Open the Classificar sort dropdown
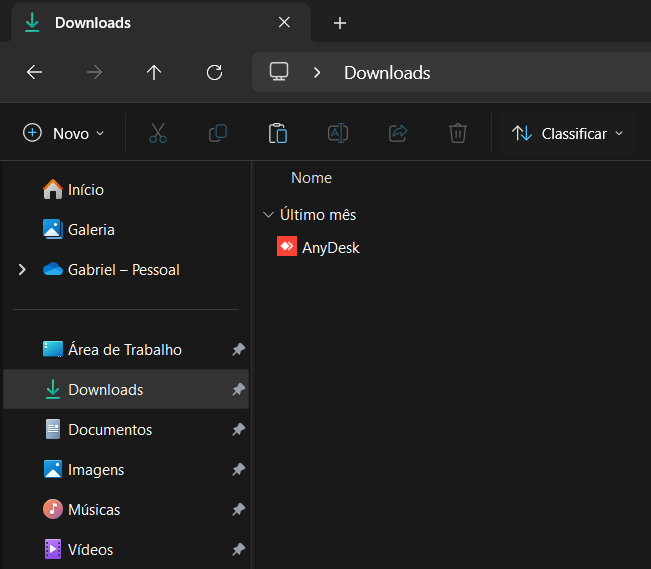The height and width of the screenshot is (569, 651). (567, 133)
